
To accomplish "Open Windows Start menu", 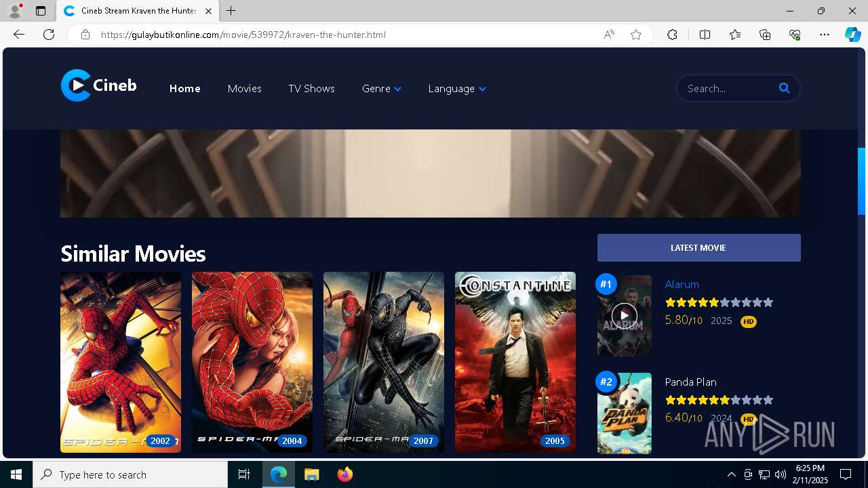I will tap(16, 474).
